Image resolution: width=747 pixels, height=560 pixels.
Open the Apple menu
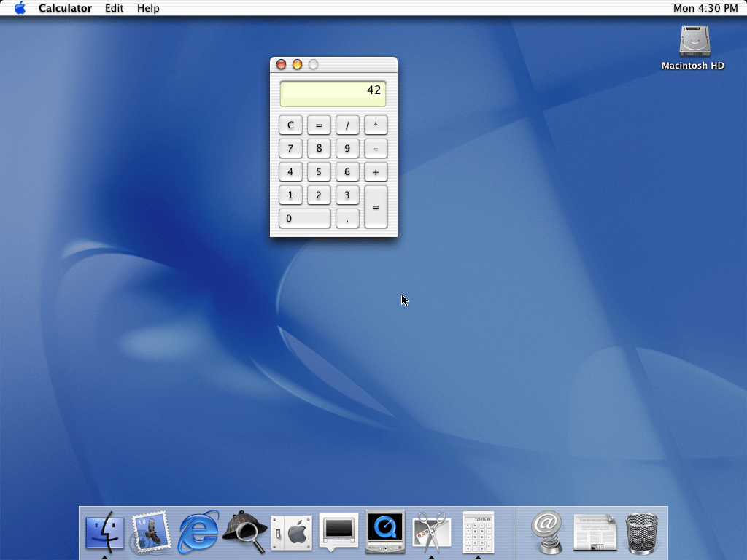(x=20, y=8)
